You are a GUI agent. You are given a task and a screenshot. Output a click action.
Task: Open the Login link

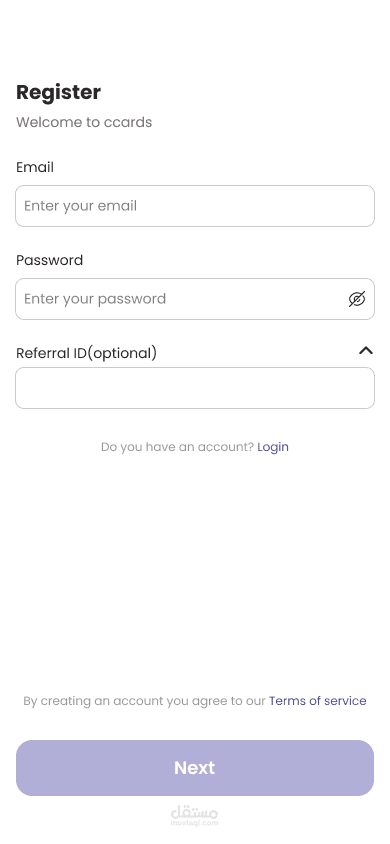tap(273, 447)
